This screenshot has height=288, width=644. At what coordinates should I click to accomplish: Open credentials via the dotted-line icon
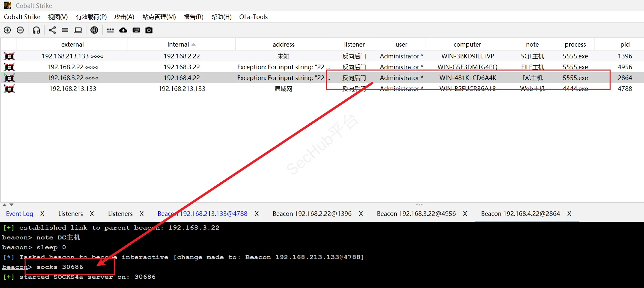[x=110, y=30]
